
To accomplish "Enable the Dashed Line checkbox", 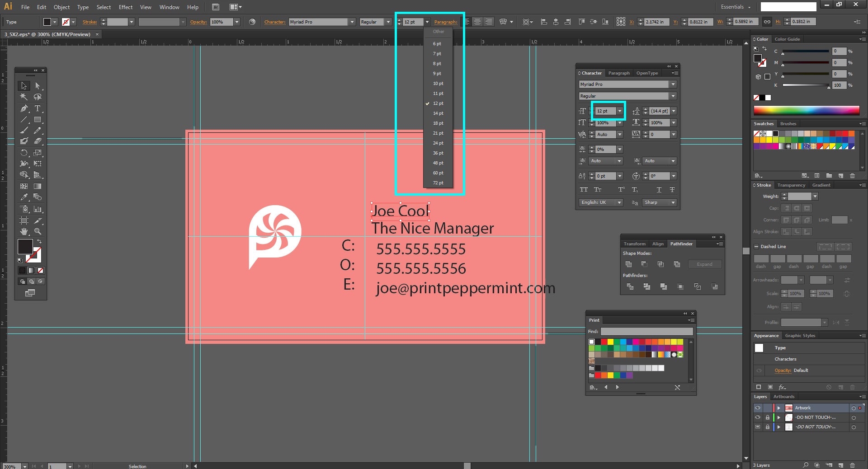I will coord(756,247).
